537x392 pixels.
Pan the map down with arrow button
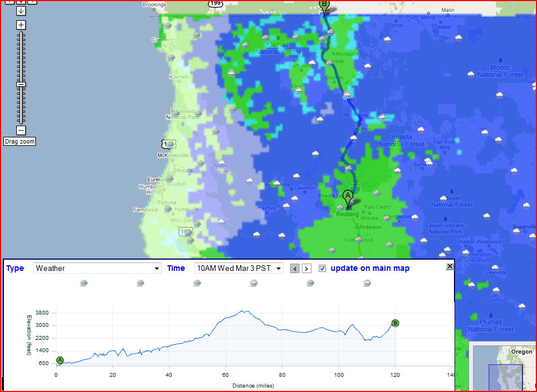[x=21, y=11]
